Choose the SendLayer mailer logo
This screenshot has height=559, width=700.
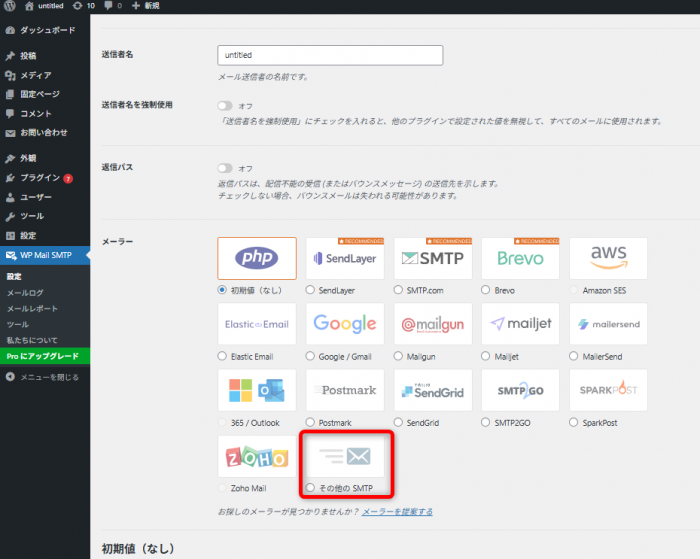click(x=345, y=258)
